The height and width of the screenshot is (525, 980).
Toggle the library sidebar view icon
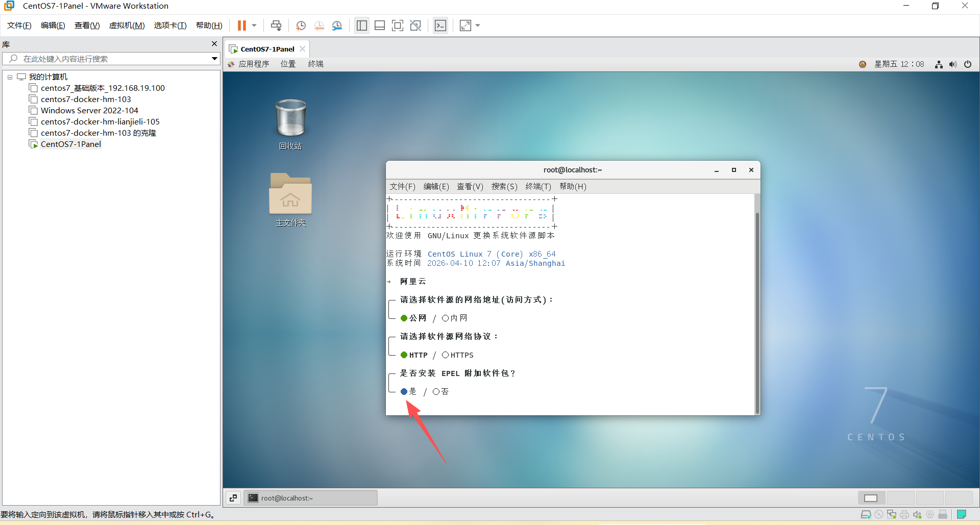pyautogui.click(x=362, y=26)
